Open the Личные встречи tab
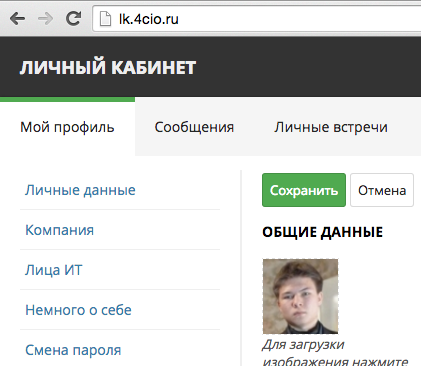Image resolution: width=421 pixels, height=366 pixels. pos(331,127)
